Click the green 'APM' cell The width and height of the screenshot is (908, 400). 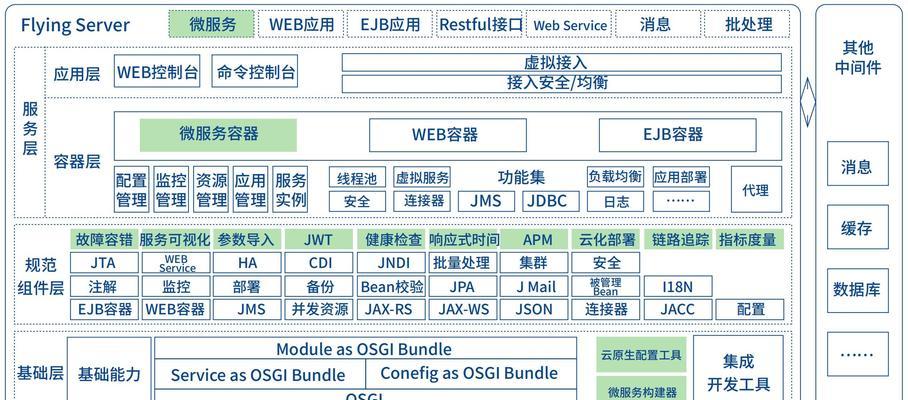coord(535,239)
